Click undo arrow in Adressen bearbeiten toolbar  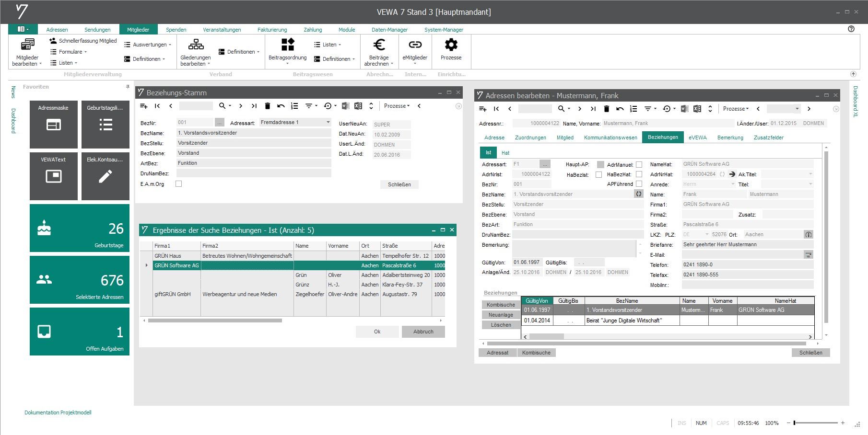tap(620, 109)
